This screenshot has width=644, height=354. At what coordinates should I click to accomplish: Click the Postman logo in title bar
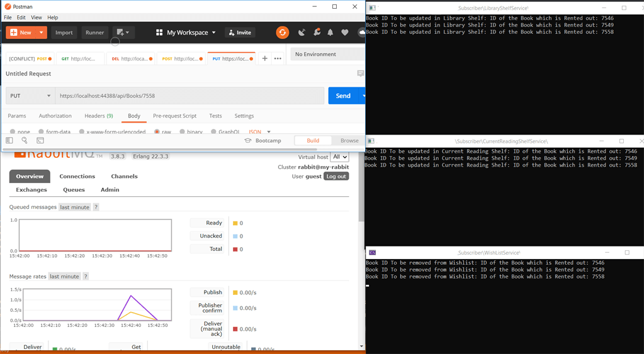pos(8,6)
